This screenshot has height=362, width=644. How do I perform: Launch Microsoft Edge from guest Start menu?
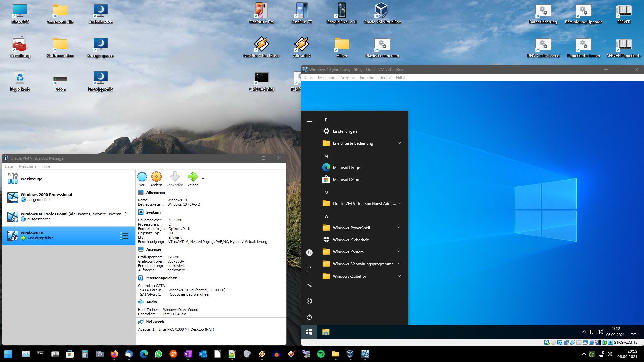346,168
